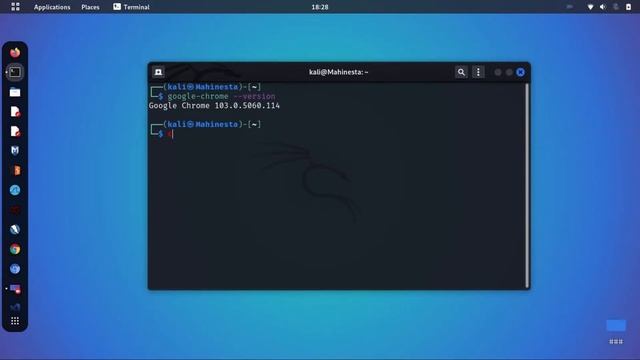Launch Metasploit from the dock
640x360 pixels.
(x=15, y=151)
